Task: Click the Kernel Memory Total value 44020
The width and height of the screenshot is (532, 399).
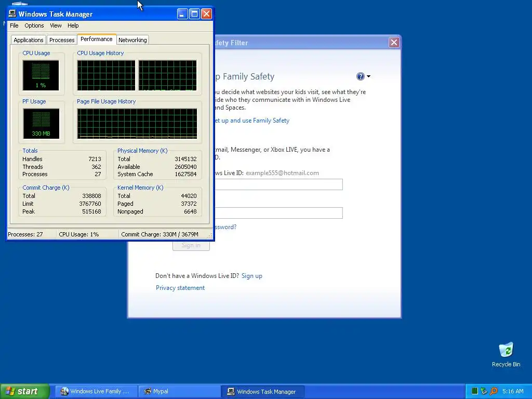Action: coord(189,196)
